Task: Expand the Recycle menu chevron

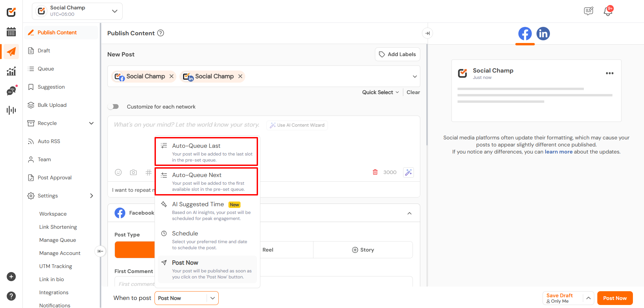Action: point(91,123)
